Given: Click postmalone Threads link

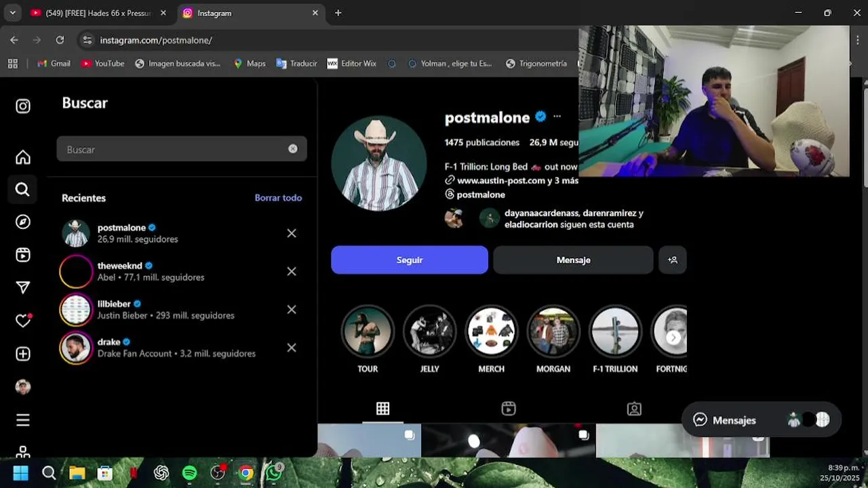Looking at the screenshot, I should coord(475,195).
